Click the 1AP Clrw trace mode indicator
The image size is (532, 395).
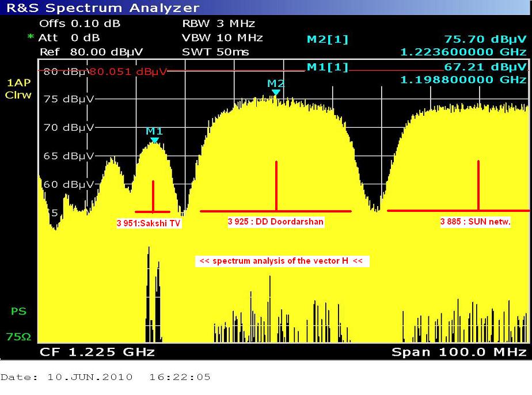click(x=18, y=89)
